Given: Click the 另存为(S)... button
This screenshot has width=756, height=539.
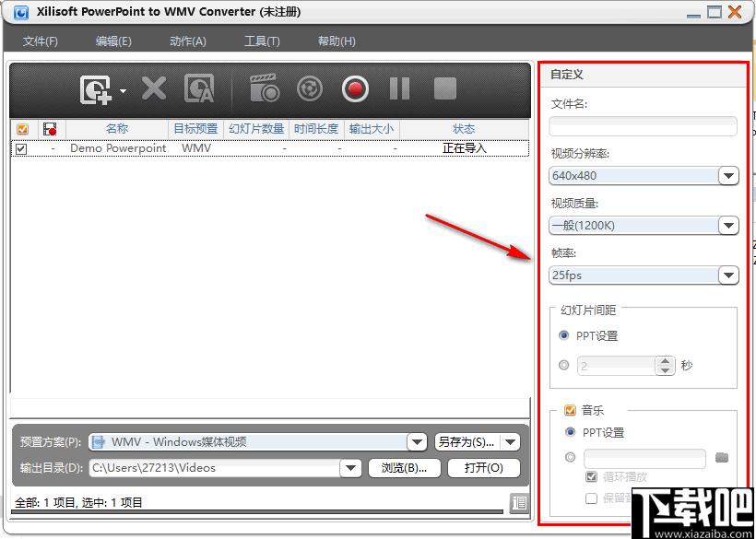Looking at the screenshot, I should click(x=467, y=441).
